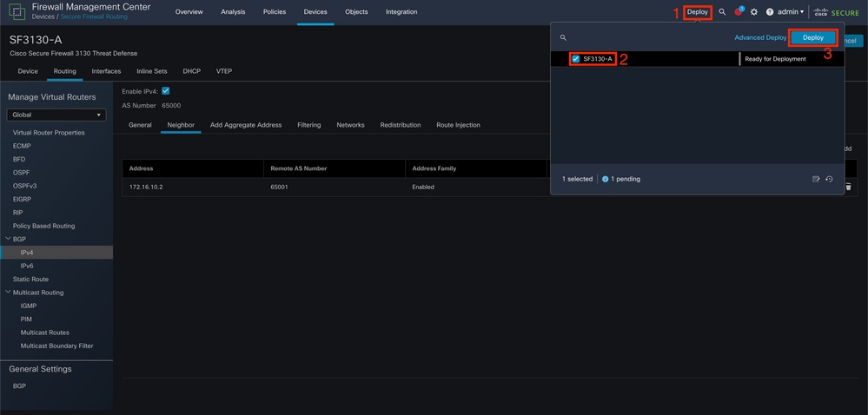Viewport: 868px width, 415px height.
Task: Open the Advanced Deploy link
Action: [x=760, y=37]
